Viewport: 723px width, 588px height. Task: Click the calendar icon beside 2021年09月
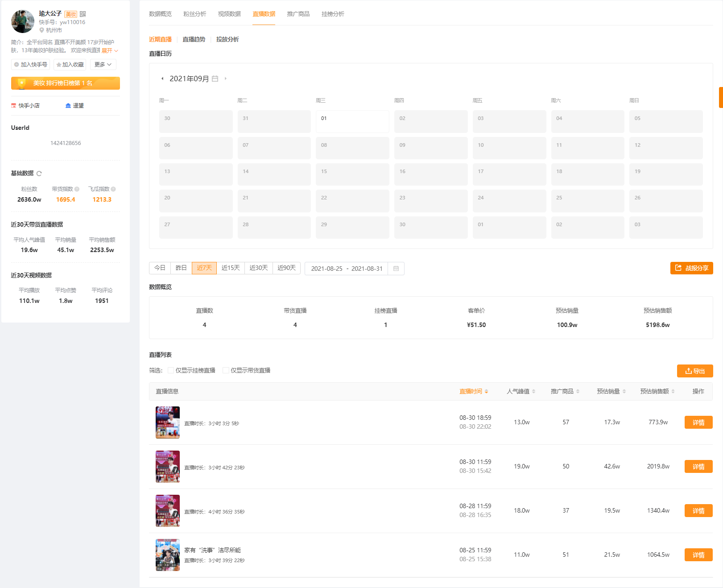coord(215,79)
